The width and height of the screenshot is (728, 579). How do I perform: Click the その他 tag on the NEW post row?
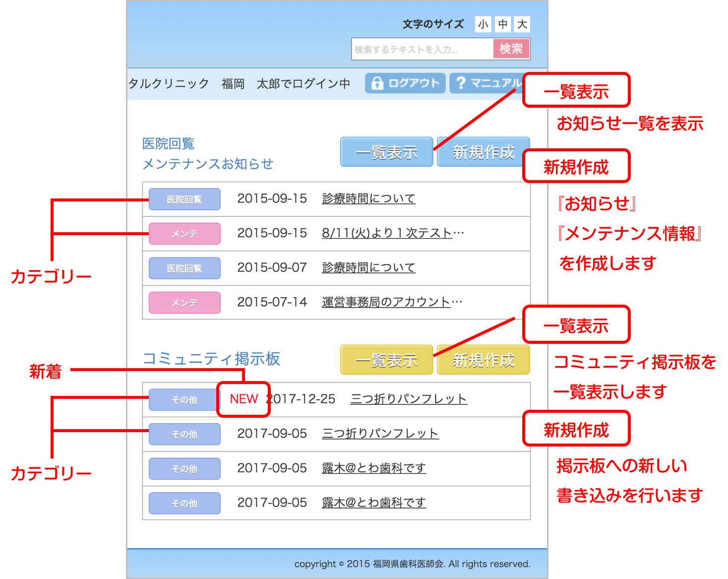[x=183, y=400]
